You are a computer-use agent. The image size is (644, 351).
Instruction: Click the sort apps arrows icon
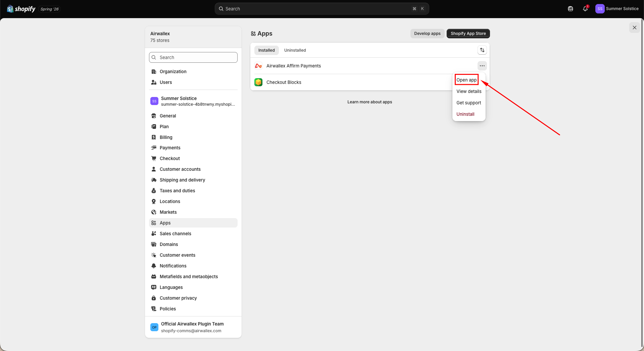coord(482,50)
